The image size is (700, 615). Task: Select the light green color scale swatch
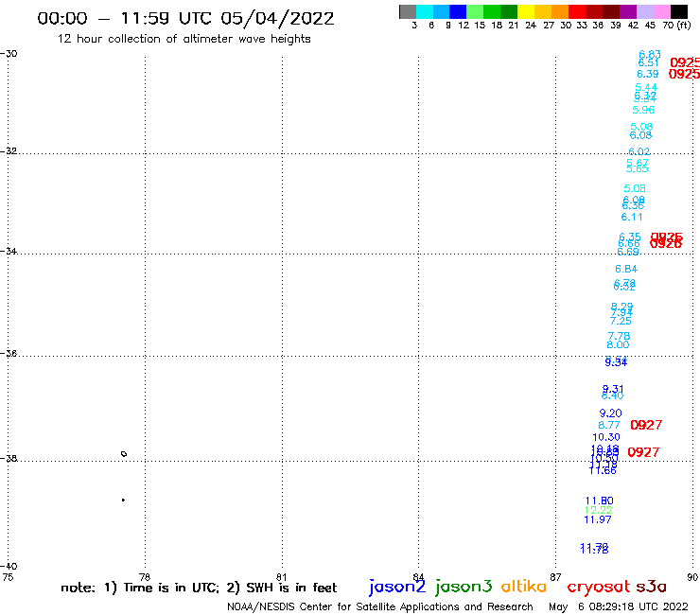tap(475, 11)
